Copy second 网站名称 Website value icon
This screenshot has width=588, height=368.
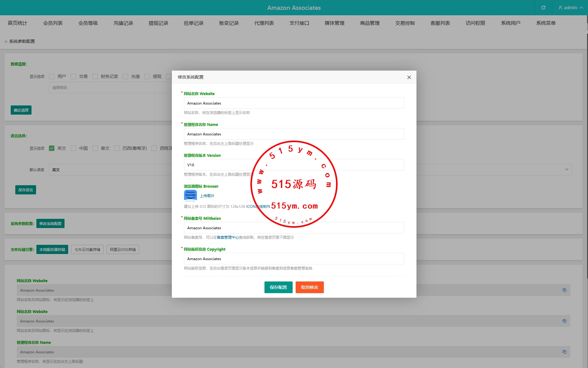[x=564, y=321]
